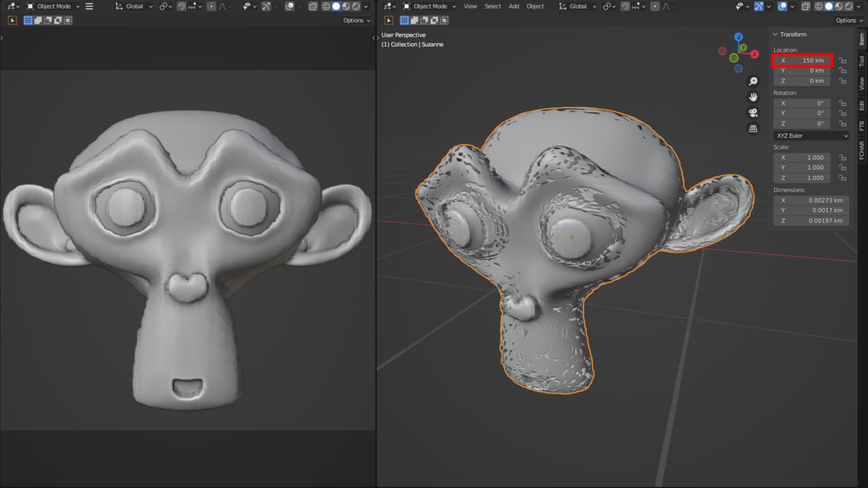Switch to the Tool sidebar tab
The height and width of the screenshot is (488, 868).
[x=862, y=61]
